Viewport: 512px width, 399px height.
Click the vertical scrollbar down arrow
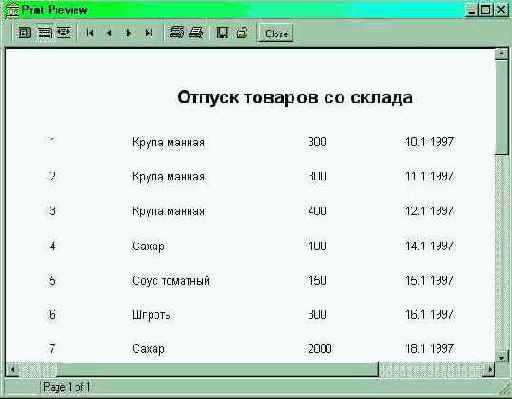pos(502,357)
